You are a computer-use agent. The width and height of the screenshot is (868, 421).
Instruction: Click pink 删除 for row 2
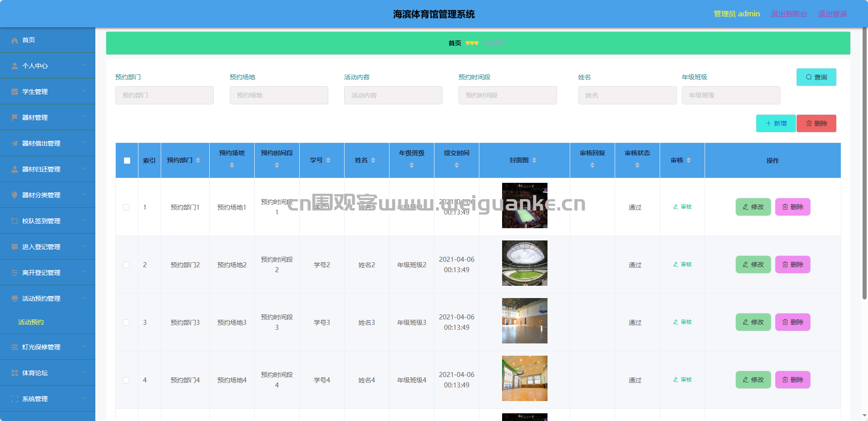pyautogui.click(x=793, y=264)
